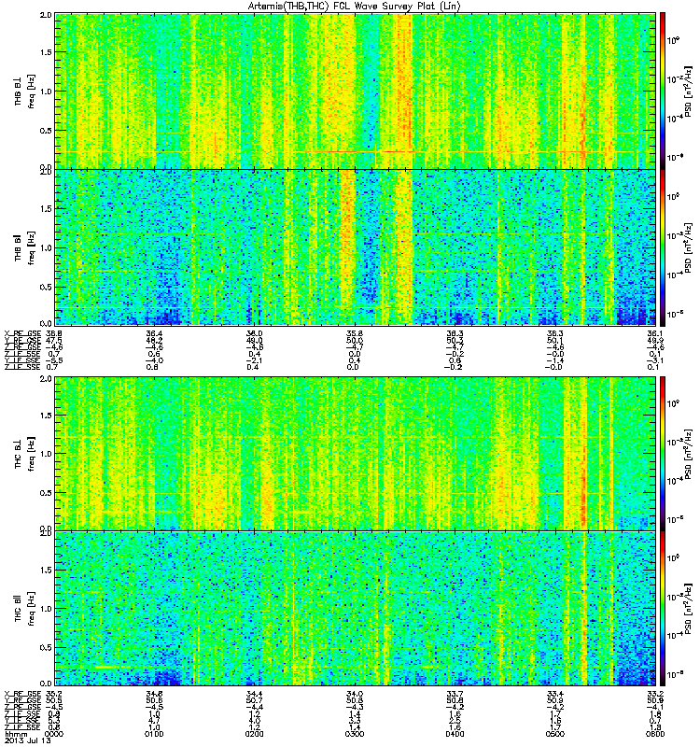
Task: Click the 0500 time label
Action: (x=555, y=734)
